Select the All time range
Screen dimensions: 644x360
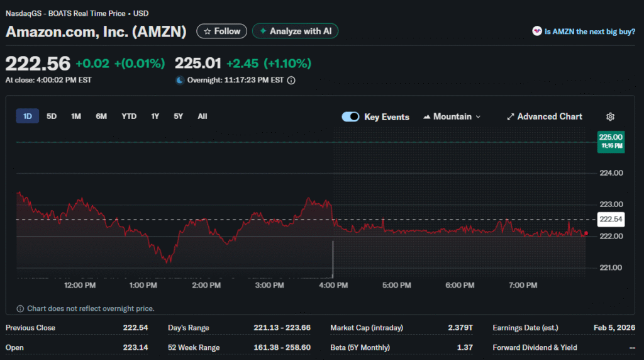202,116
